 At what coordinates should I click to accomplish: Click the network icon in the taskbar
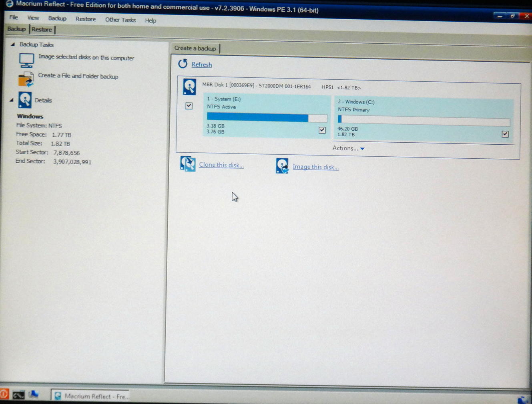click(x=34, y=394)
